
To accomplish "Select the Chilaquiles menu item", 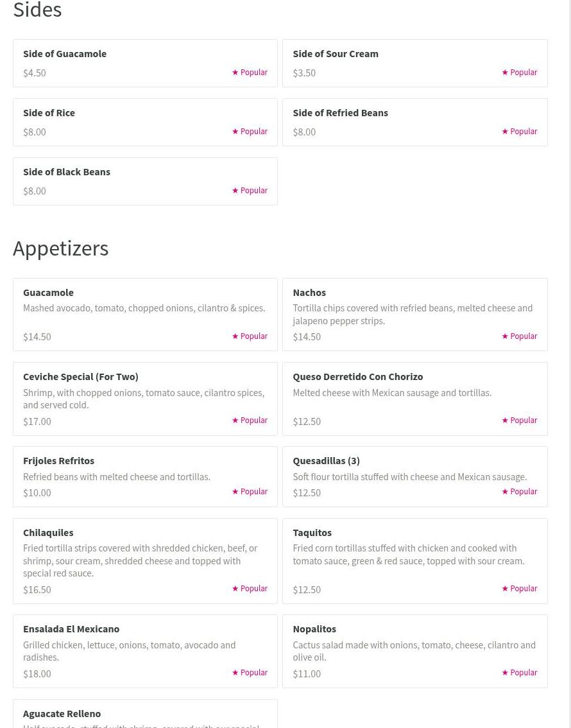I will point(48,533).
